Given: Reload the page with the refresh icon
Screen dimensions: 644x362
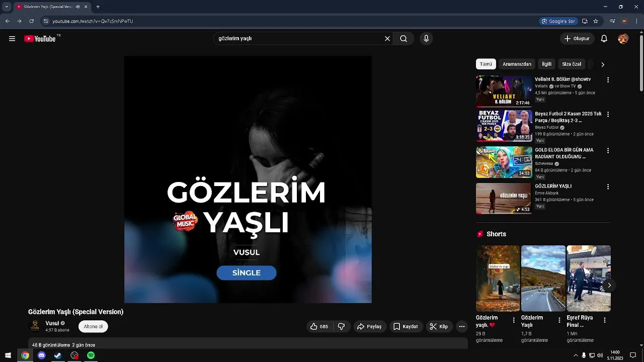Looking at the screenshot, I should [x=31, y=21].
